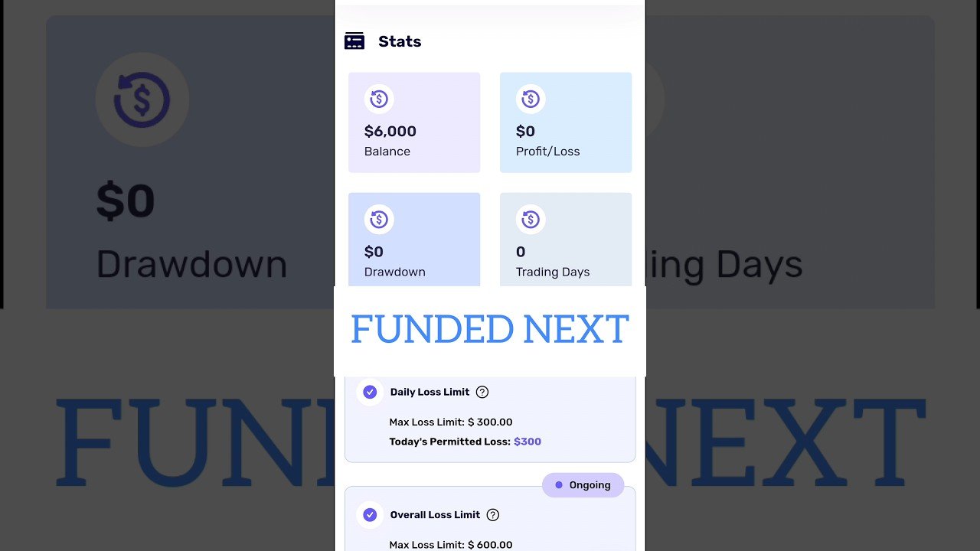Click the Ongoing status badge
980x551 pixels.
[x=583, y=485]
